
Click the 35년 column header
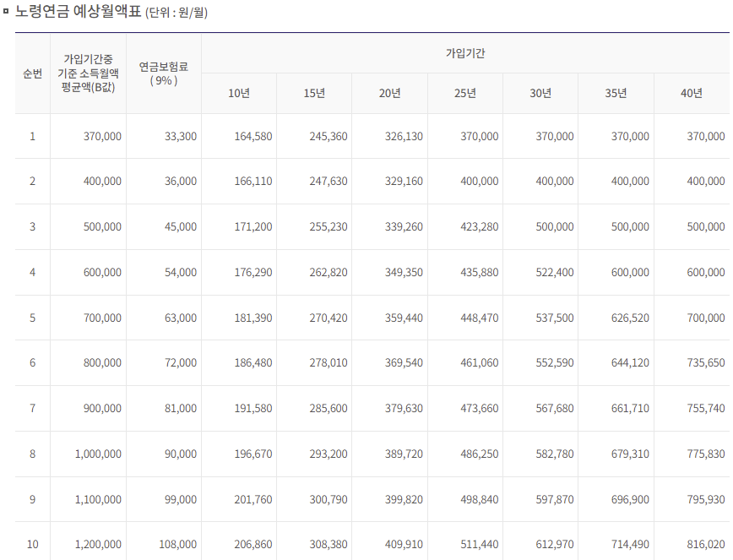click(616, 94)
